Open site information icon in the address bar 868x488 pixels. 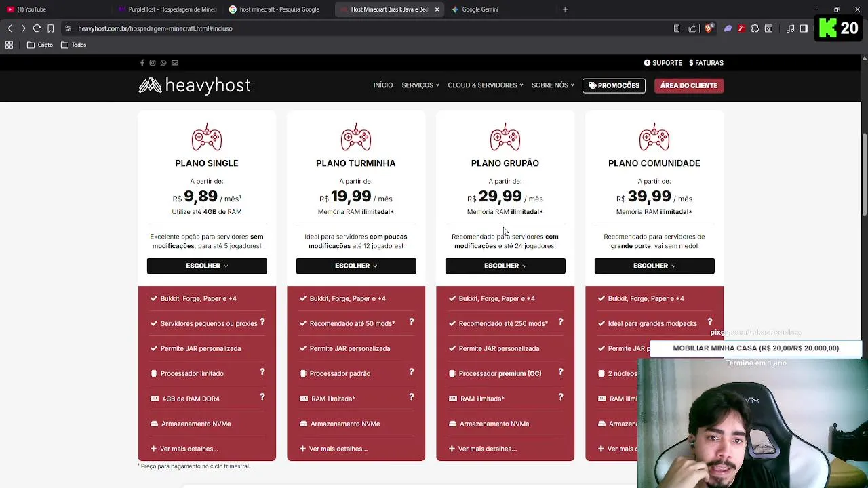68,28
